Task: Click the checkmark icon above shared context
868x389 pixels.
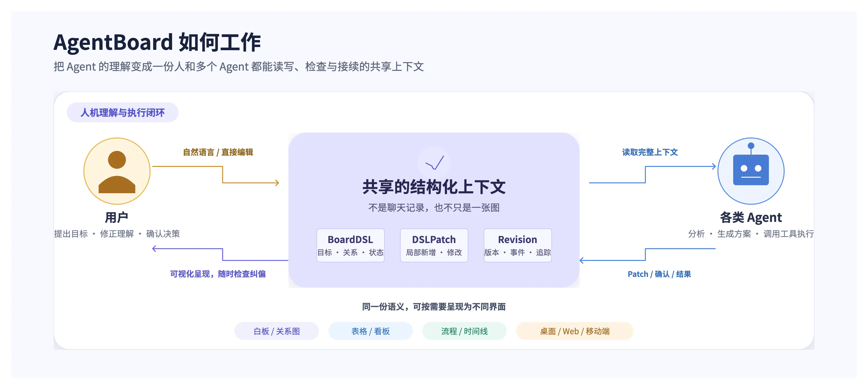Action: pos(434,163)
